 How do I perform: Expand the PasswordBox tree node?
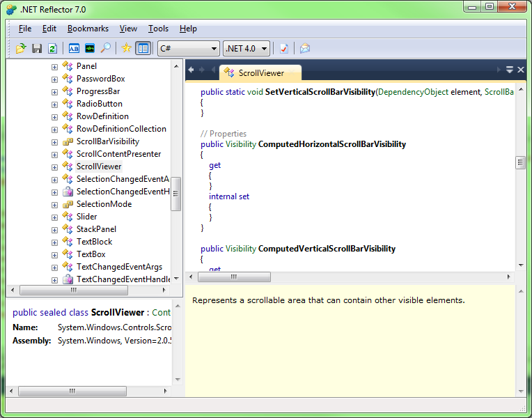pos(54,79)
